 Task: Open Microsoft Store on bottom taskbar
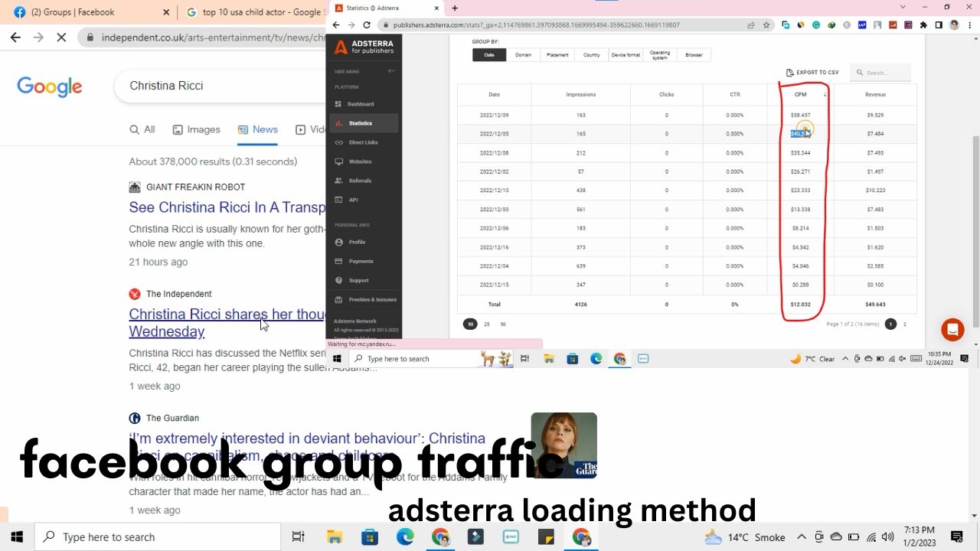tap(370, 537)
